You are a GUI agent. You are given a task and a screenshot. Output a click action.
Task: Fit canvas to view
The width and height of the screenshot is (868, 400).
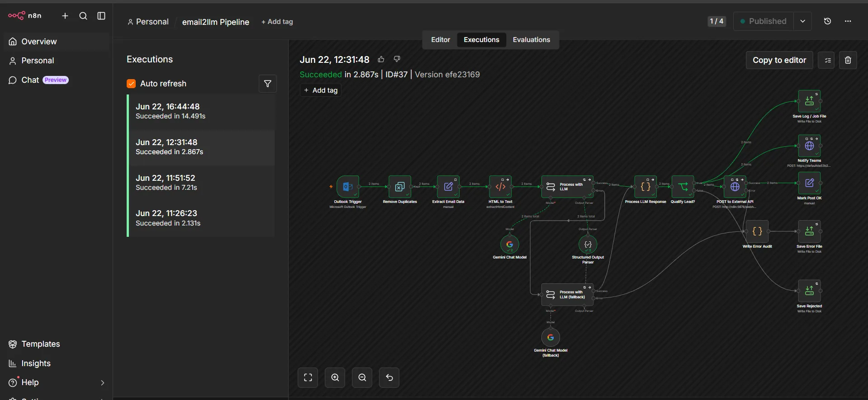coord(308,377)
